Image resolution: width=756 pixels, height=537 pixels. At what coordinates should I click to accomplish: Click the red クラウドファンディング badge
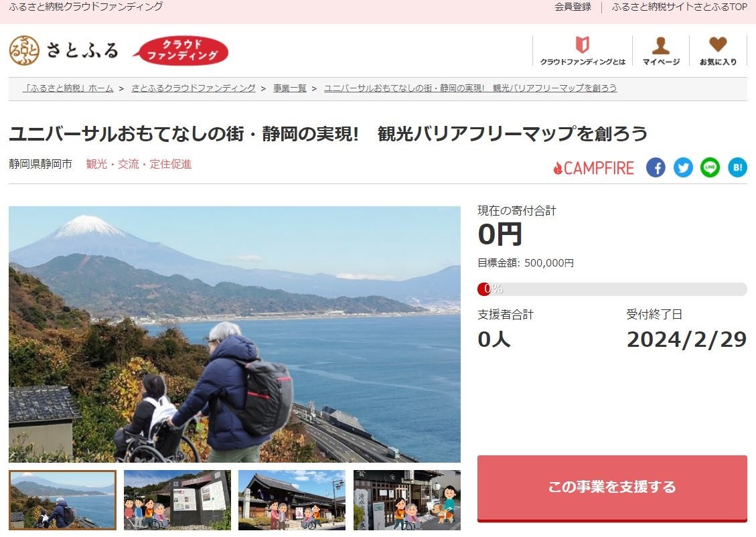point(181,50)
